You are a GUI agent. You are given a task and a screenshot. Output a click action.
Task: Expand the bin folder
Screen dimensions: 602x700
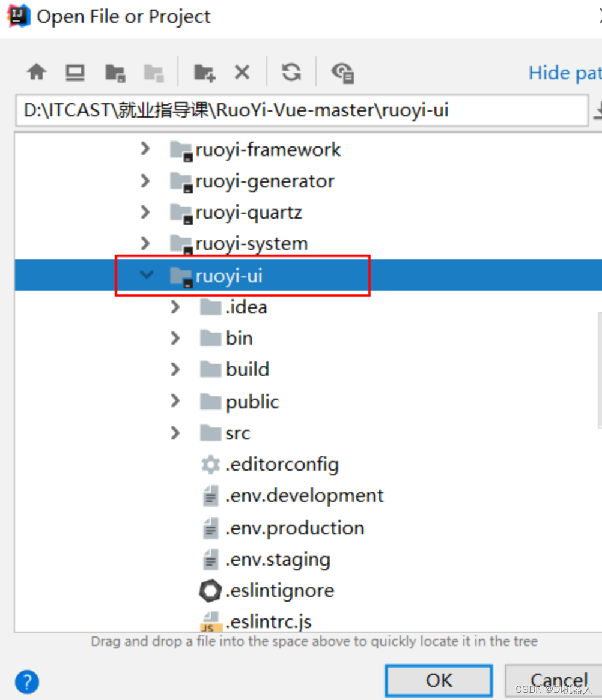tap(175, 339)
